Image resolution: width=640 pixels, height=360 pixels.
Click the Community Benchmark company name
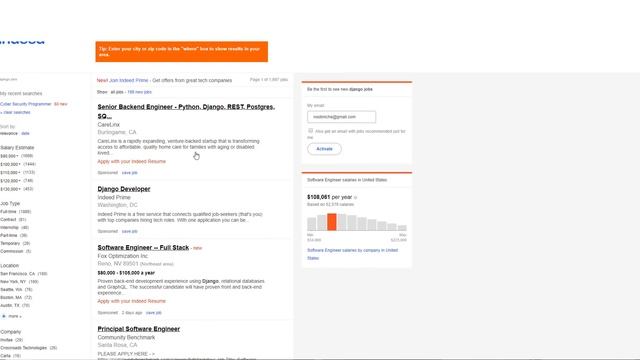(x=126, y=338)
